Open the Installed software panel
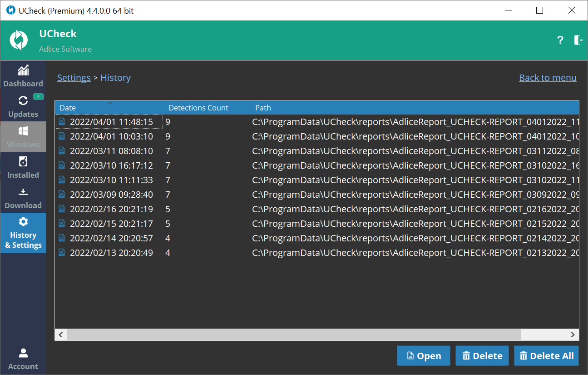 point(23,167)
